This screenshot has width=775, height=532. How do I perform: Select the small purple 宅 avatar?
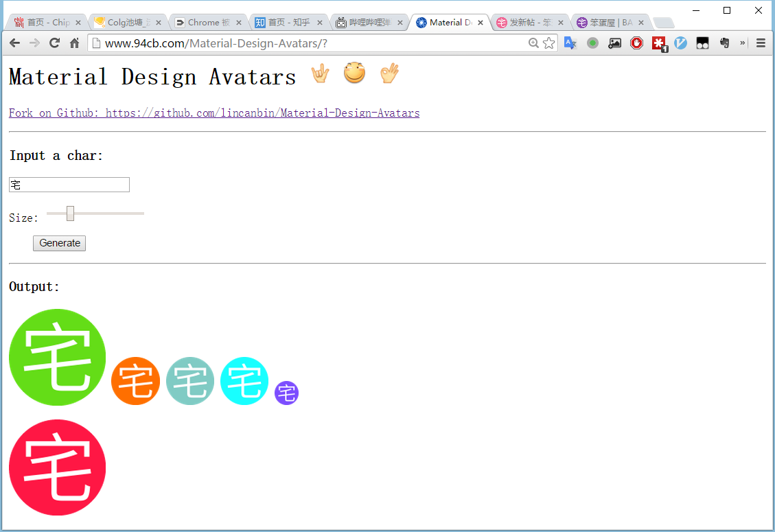[286, 393]
